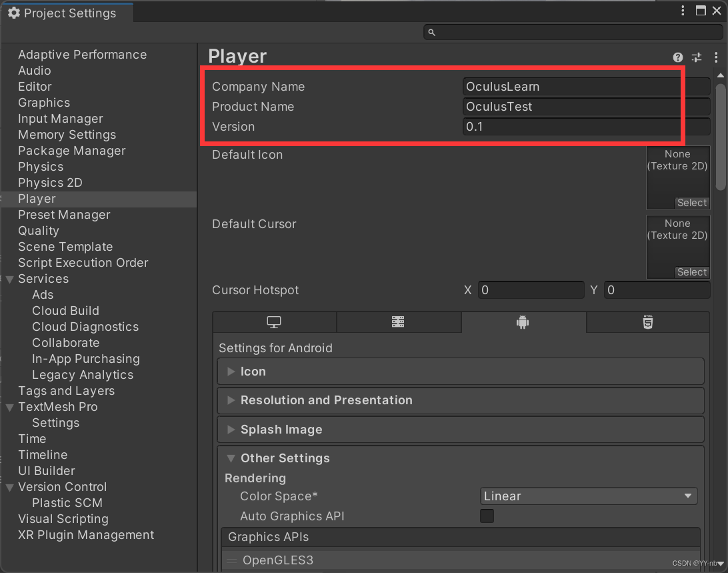
Task: Click the Cursor Hotspot X field
Action: 531,290
